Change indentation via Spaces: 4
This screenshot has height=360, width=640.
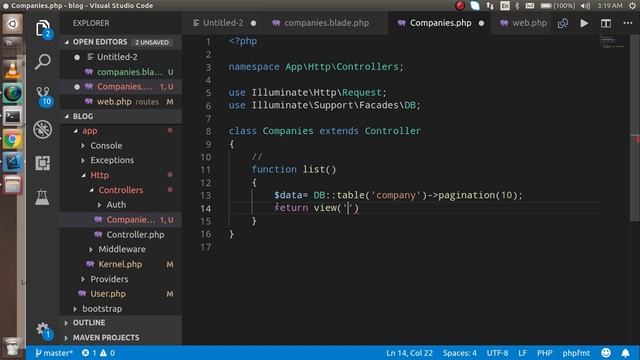(x=460, y=353)
